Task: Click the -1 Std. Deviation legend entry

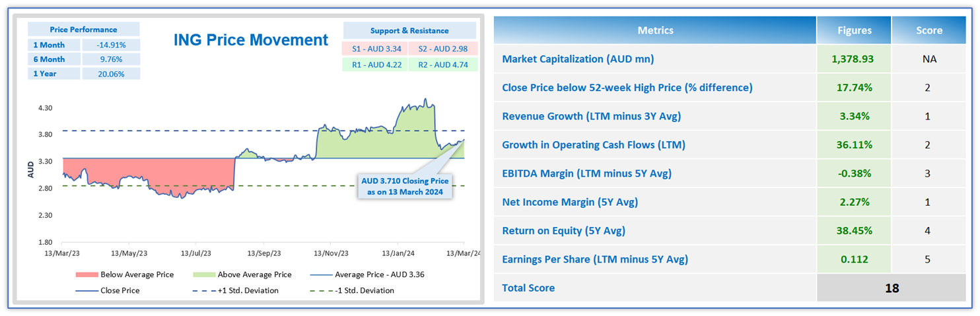Action: tap(351, 290)
